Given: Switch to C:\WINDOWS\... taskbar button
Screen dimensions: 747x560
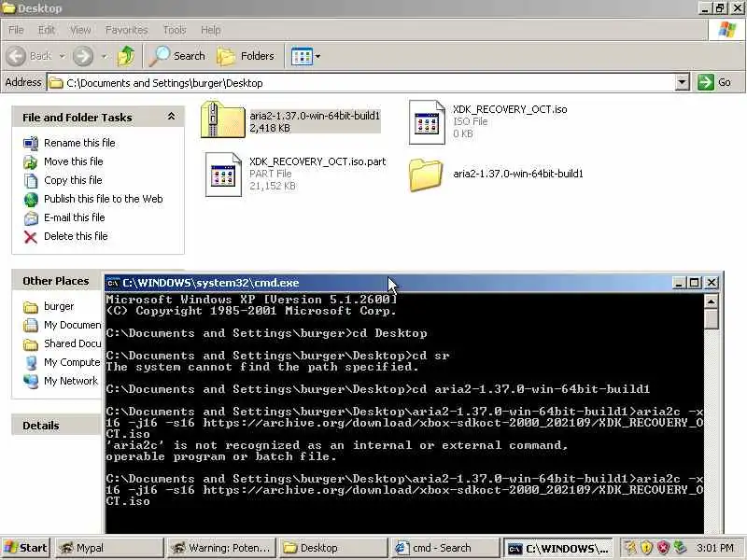Looking at the screenshot, I should (x=557, y=548).
